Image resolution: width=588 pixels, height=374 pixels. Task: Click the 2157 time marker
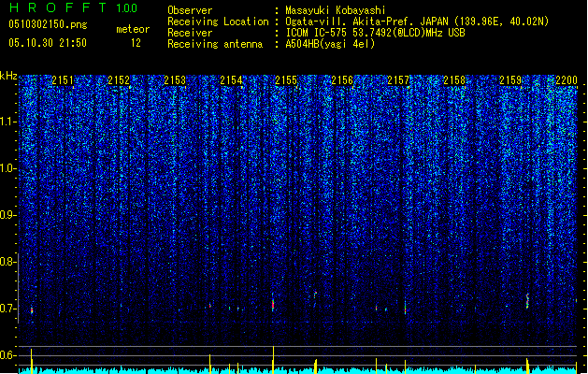(398, 80)
